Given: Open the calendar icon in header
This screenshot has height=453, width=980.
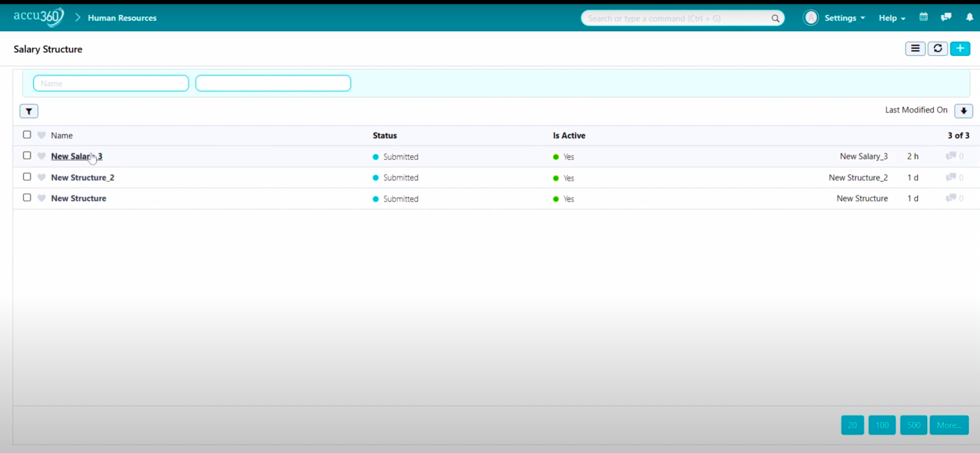Looking at the screenshot, I should (924, 17).
